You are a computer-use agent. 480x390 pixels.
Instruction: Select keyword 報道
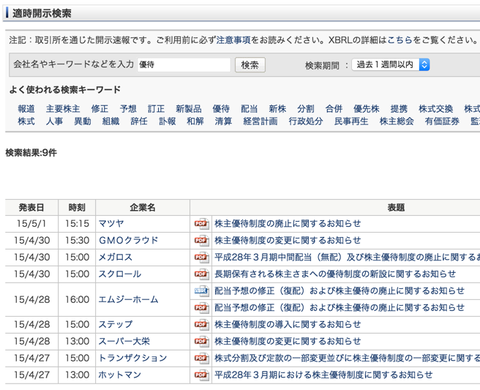[x=26, y=109]
